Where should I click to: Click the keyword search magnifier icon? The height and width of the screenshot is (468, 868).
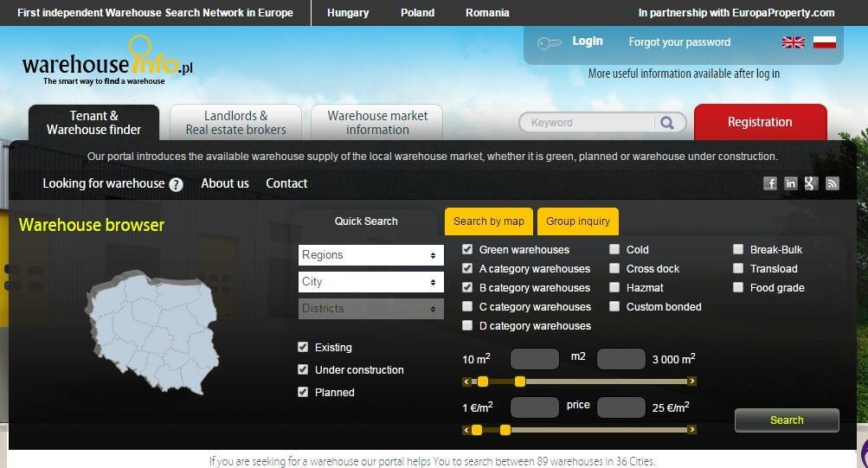pos(666,123)
